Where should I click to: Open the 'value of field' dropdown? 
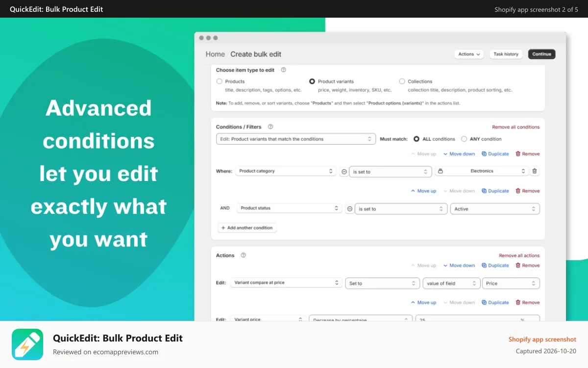pos(451,283)
